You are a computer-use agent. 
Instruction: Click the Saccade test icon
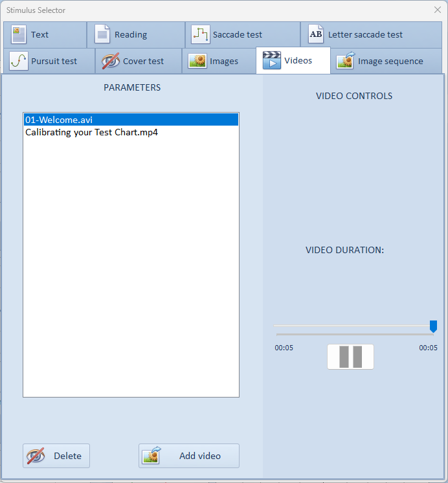[201, 34]
